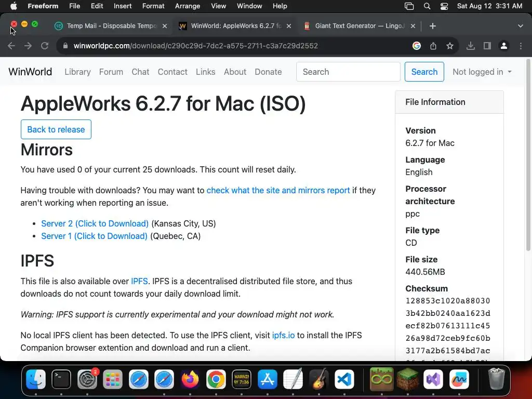Launch GarageBand from the dock

[319, 379]
